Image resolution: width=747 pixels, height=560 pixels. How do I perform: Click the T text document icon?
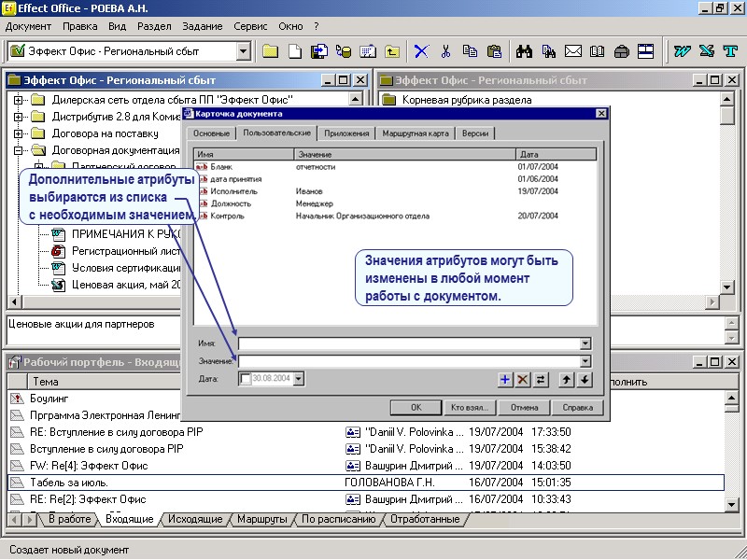(x=730, y=51)
